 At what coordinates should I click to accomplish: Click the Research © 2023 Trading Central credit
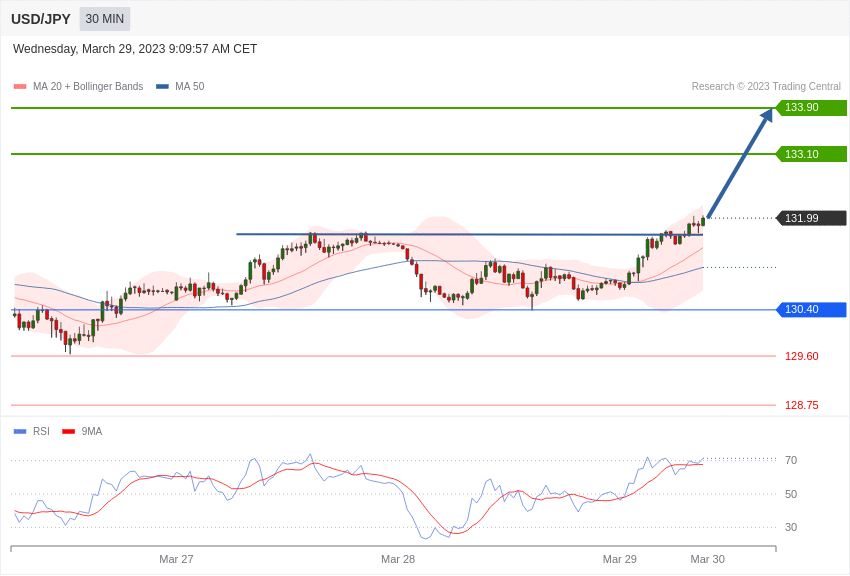(766, 86)
